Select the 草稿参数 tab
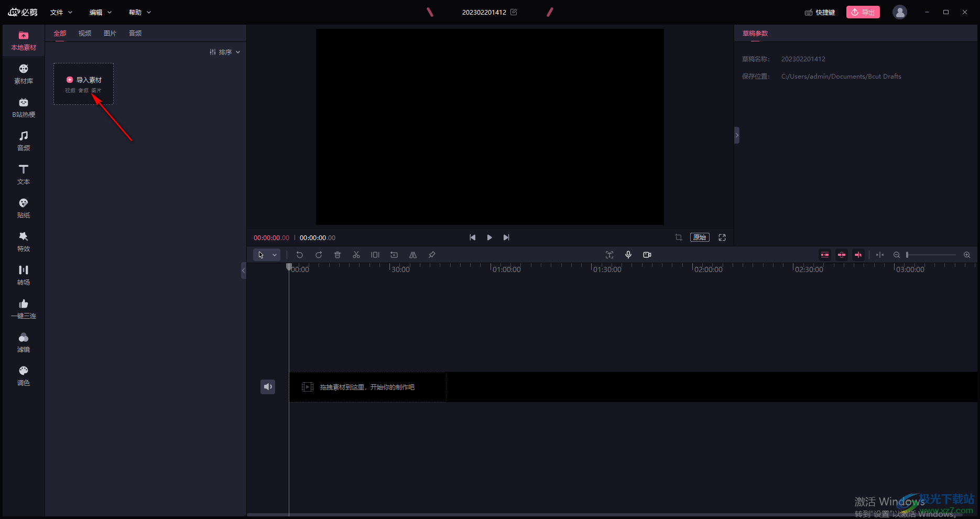The height and width of the screenshot is (519, 980). pyautogui.click(x=755, y=33)
